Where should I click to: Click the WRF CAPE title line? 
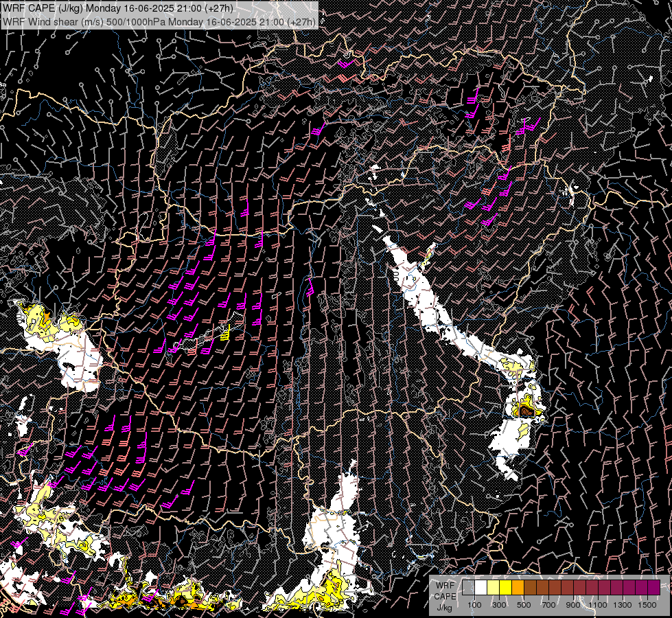pos(118,8)
